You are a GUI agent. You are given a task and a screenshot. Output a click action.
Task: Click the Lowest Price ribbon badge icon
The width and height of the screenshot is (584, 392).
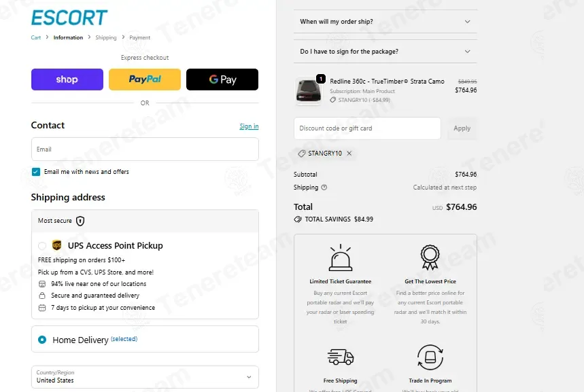click(430, 257)
